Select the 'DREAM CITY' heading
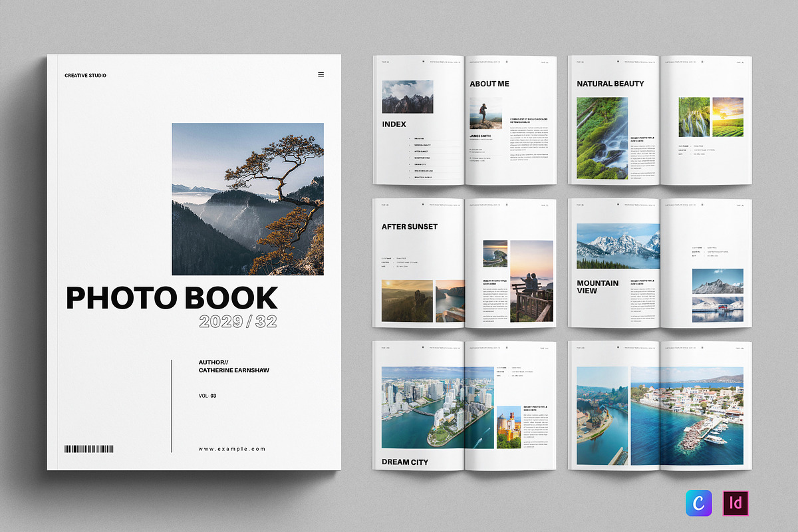This screenshot has width=798, height=532. [405, 462]
